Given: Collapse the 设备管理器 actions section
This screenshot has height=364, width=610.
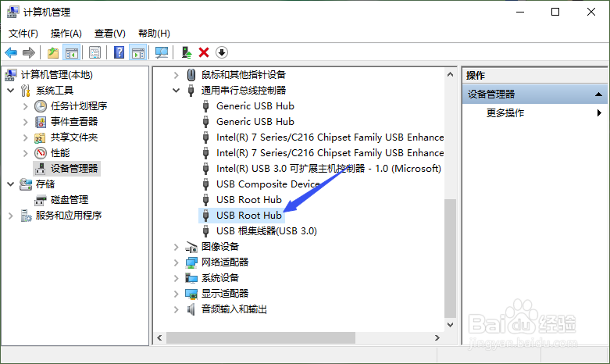Looking at the screenshot, I should (598, 94).
